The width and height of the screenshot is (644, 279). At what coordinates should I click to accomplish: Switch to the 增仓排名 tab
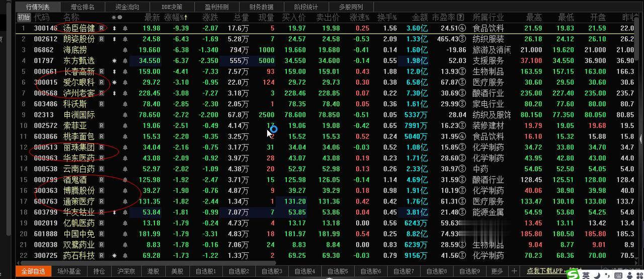pyautogui.click(x=83, y=7)
